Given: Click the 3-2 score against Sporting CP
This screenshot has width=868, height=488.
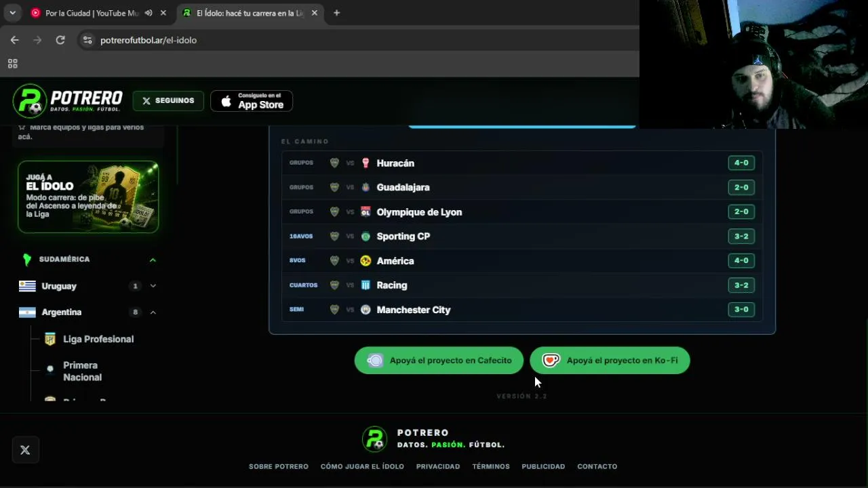Looking at the screenshot, I should coord(741,236).
